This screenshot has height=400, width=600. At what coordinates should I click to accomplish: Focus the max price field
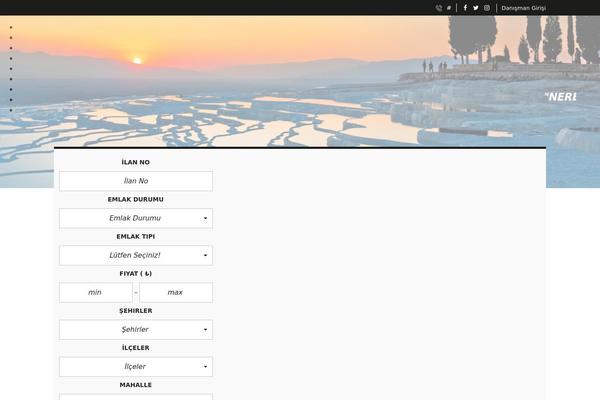click(176, 292)
